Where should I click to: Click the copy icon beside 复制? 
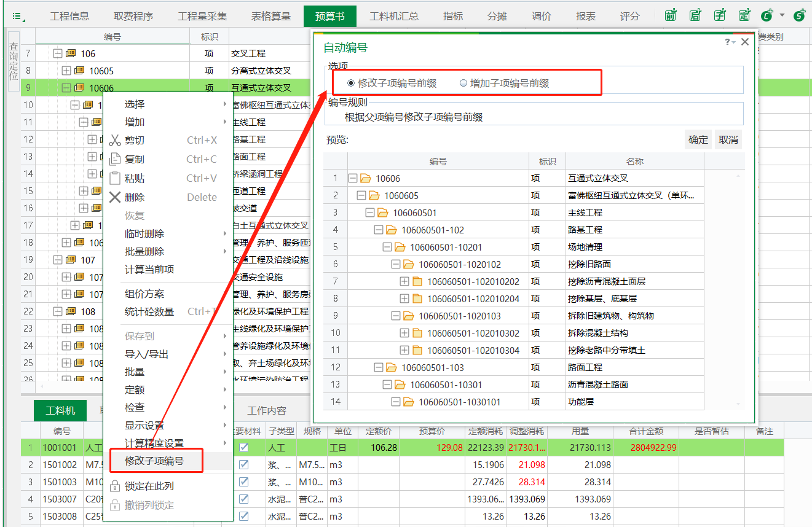click(115, 159)
